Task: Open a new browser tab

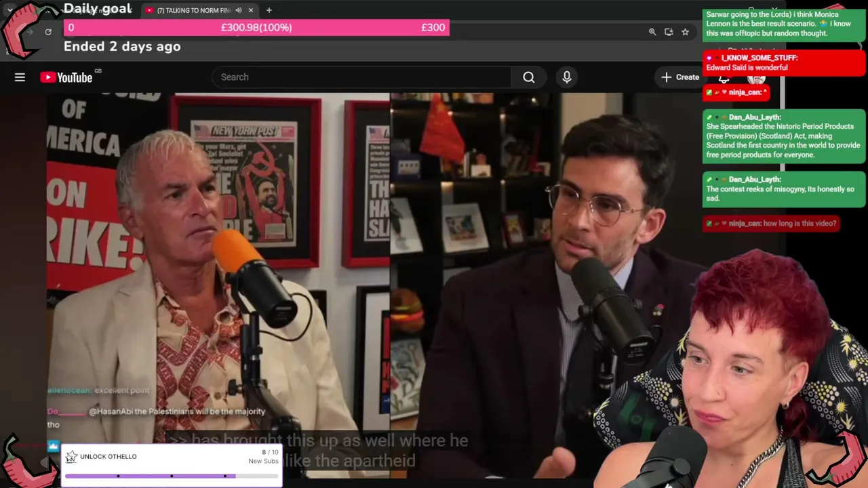Action: (269, 10)
